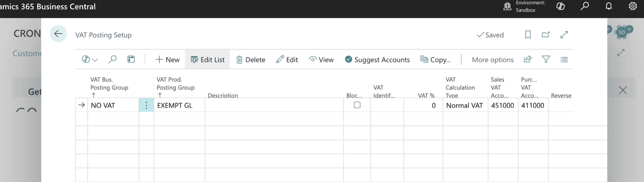Click the VAT Calculation Type header
The height and width of the screenshot is (182, 644).
click(x=460, y=87)
